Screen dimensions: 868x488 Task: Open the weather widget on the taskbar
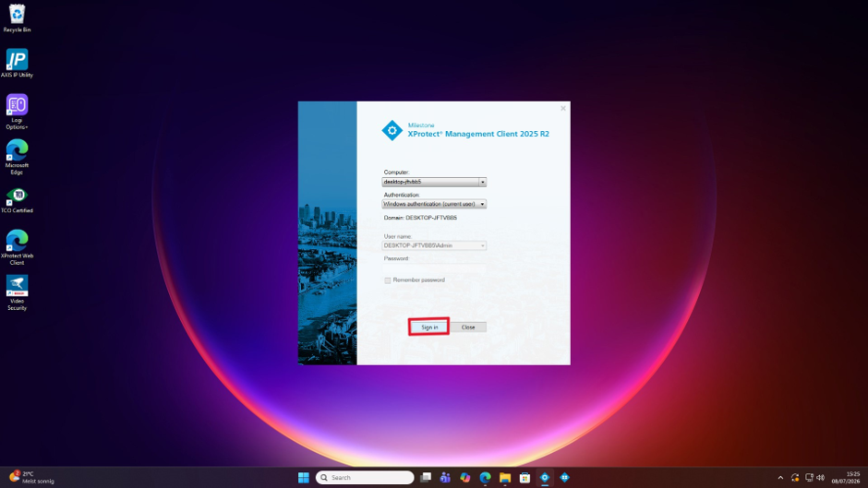click(32, 478)
